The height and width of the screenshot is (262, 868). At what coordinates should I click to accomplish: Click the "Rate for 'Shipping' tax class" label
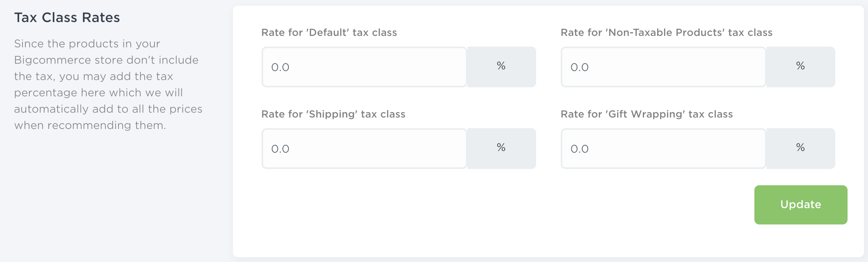click(x=333, y=114)
